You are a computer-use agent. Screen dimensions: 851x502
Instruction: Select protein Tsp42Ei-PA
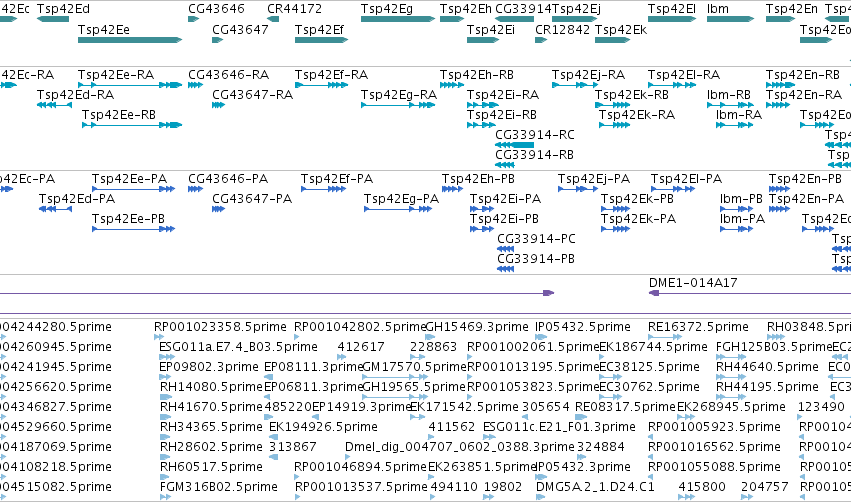tap(505, 199)
